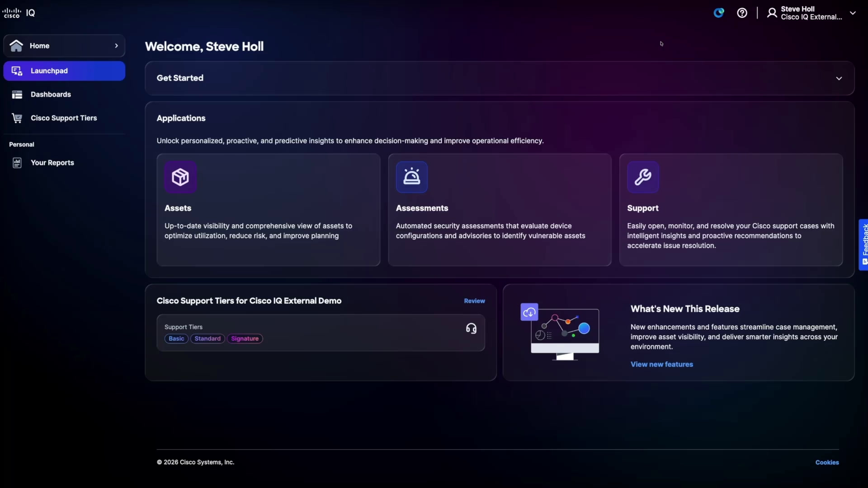Expand the Get Started section chevron

pyautogui.click(x=839, y=78)
